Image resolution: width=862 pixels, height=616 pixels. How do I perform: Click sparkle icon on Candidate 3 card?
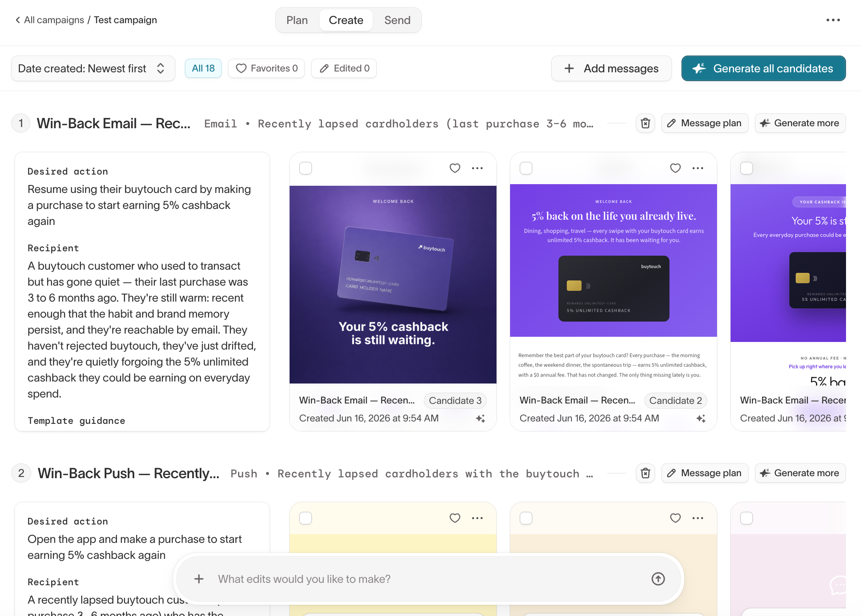click(481, 418)
